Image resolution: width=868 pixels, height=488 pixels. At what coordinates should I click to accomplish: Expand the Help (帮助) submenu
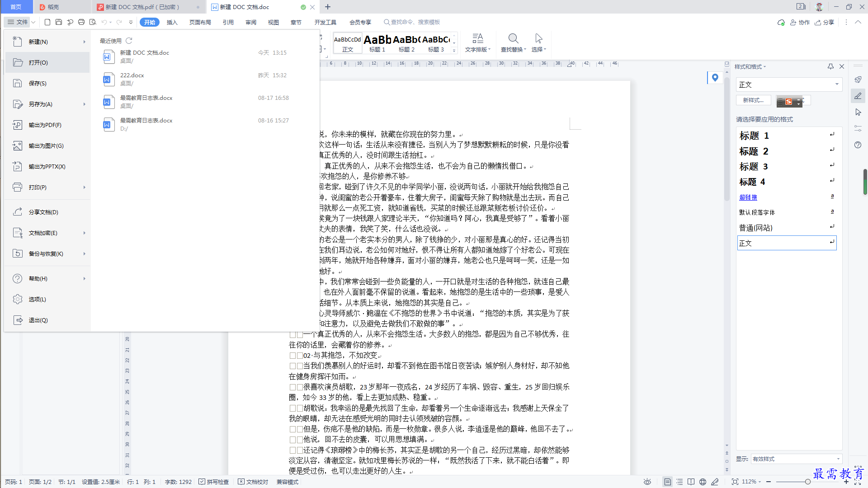click(x=85, y=278)
